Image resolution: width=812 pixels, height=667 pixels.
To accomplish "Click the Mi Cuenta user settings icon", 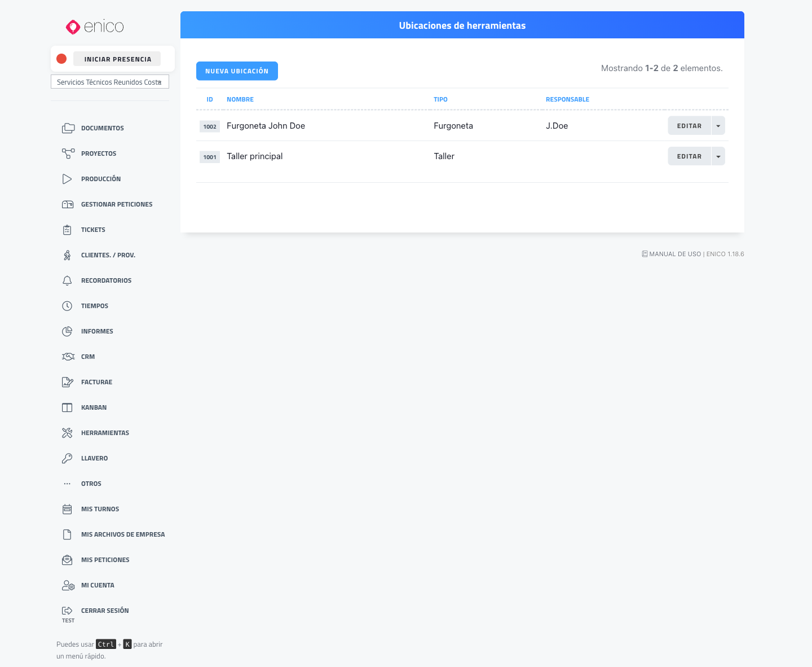I will (x=68, y=585).
